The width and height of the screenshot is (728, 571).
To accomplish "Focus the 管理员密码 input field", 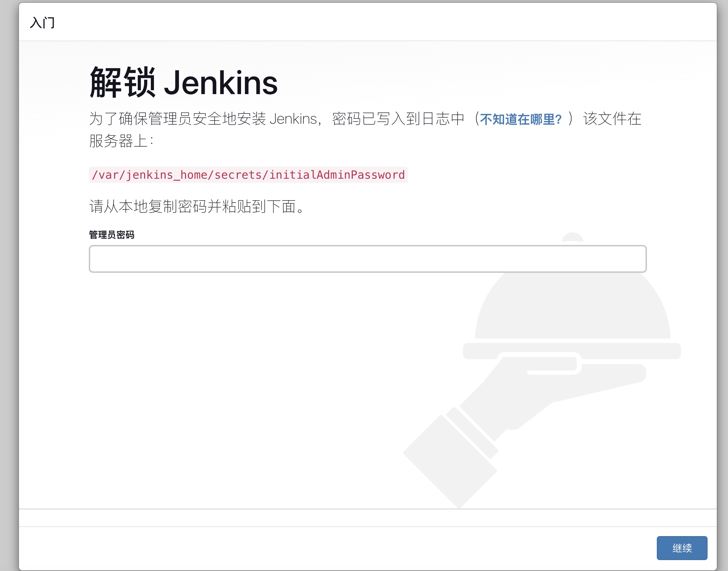I will pos(367,259).
